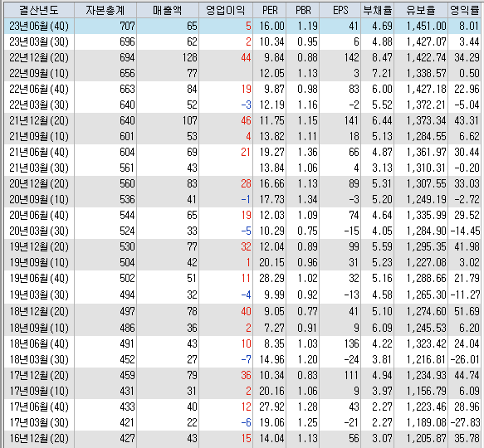This screenshot has height=448, width=484.
Task: Select the 23년06월(4Q) row label
Action: click(x=39, y=26)
